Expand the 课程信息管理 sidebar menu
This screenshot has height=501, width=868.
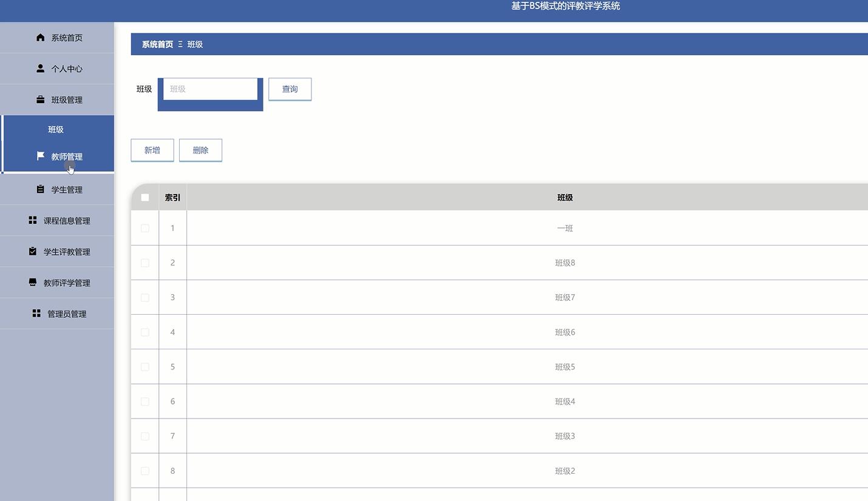click(57, 220)
